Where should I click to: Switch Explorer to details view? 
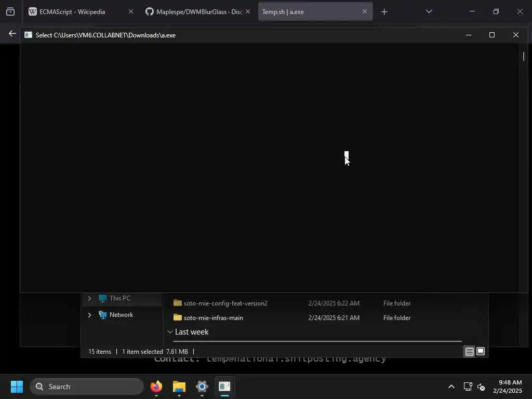(469, 352)
